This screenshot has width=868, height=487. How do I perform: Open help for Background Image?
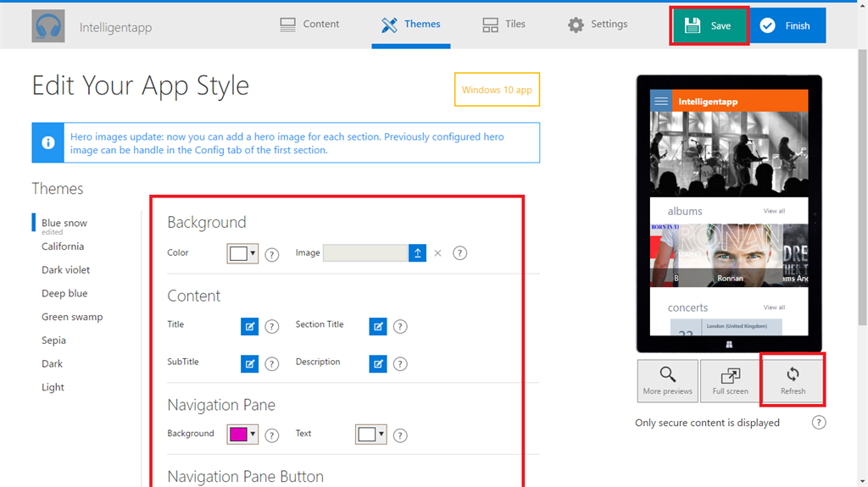pyautogui.click(x=459, y=253)
